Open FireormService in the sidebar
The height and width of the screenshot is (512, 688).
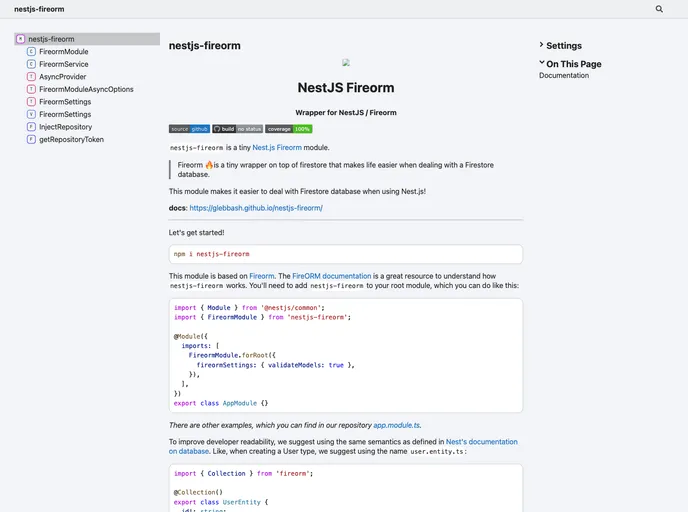click(64, 64)
